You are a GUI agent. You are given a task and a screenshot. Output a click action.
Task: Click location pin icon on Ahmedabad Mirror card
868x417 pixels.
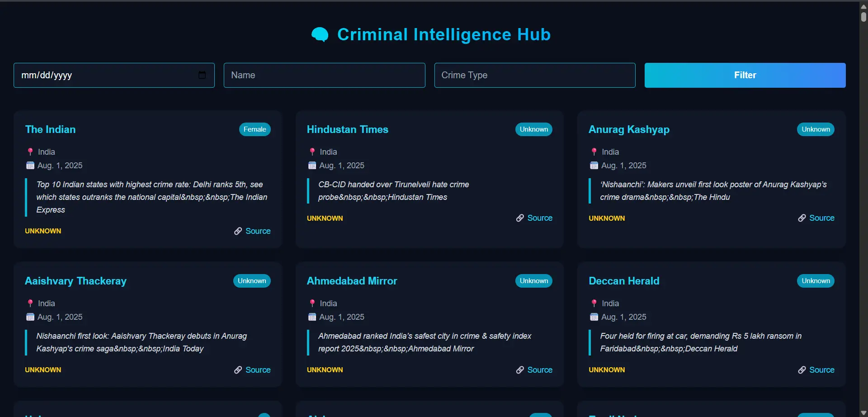[x=312, y=303]
